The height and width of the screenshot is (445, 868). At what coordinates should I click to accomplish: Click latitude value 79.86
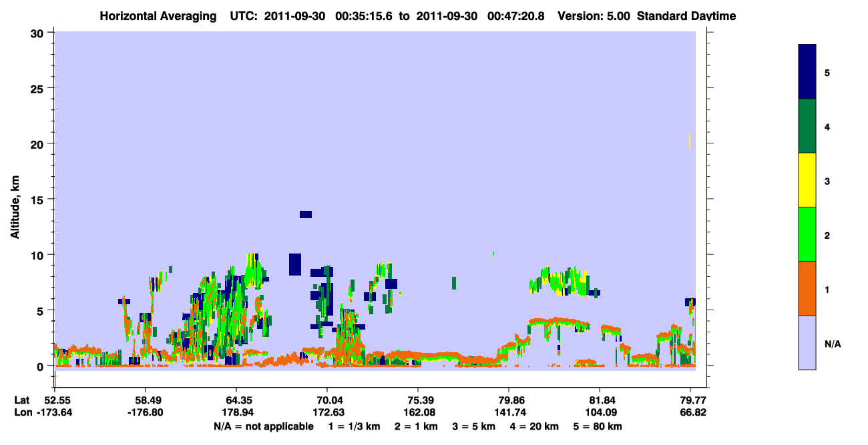[509, 400]
